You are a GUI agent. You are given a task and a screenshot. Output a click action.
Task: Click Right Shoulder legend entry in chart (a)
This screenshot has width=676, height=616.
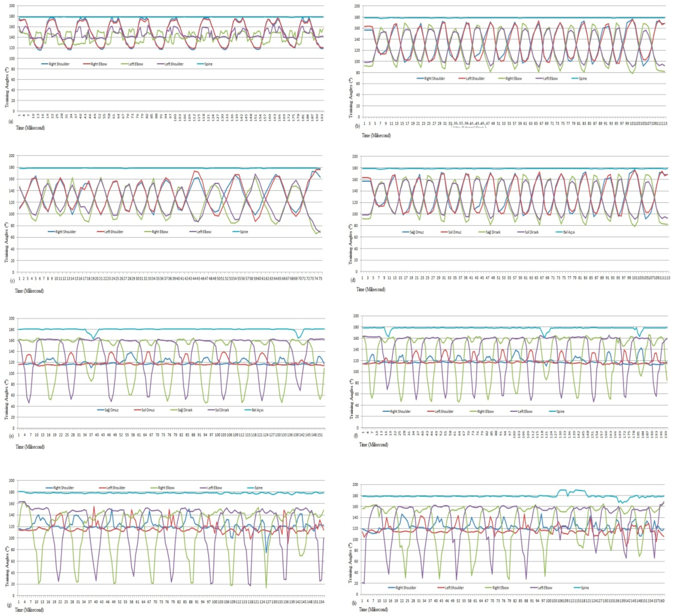59,64
